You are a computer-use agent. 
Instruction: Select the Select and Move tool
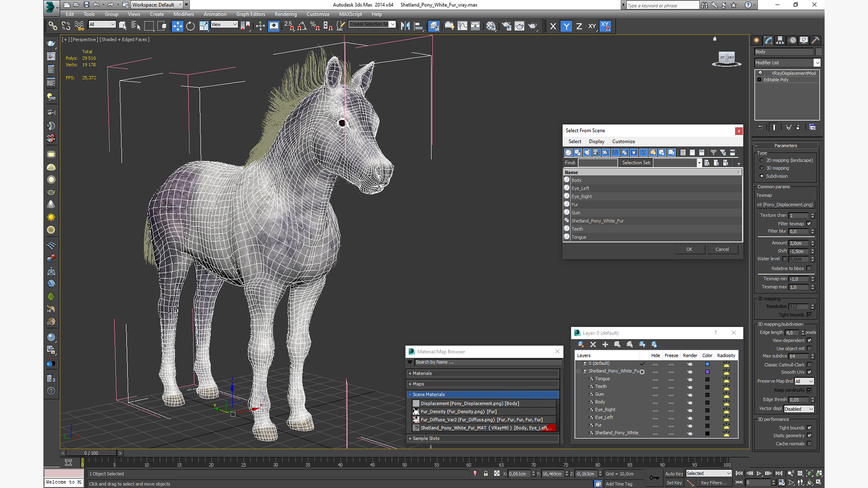[x=177, y=26]
